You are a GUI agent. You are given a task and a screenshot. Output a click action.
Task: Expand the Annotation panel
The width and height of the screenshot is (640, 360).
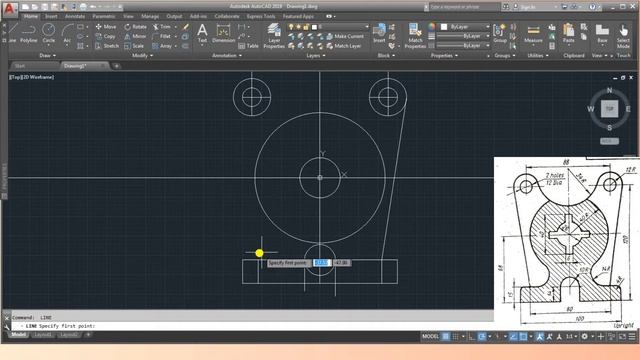tap(227, 56)
